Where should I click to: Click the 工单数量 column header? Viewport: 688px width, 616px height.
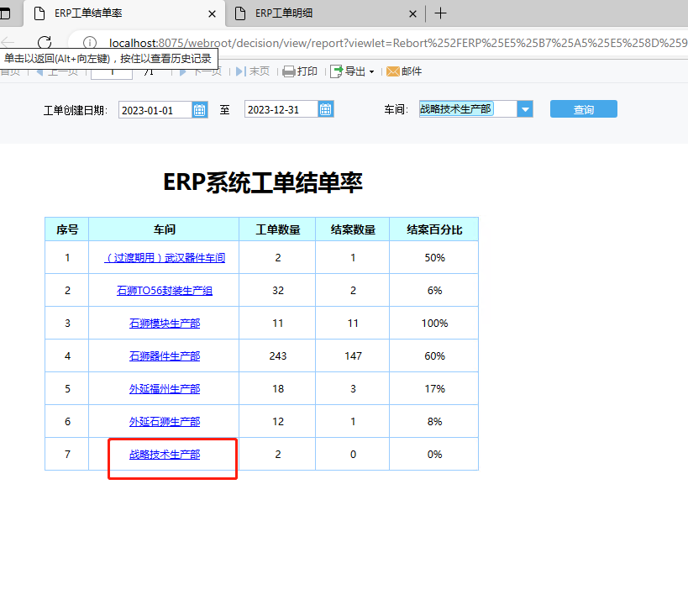tap(277, 229)
